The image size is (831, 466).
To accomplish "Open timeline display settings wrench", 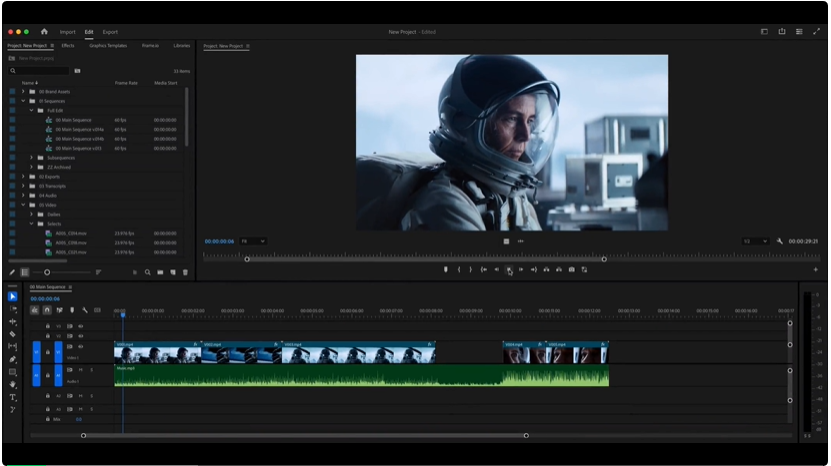I will coord(85,310).
